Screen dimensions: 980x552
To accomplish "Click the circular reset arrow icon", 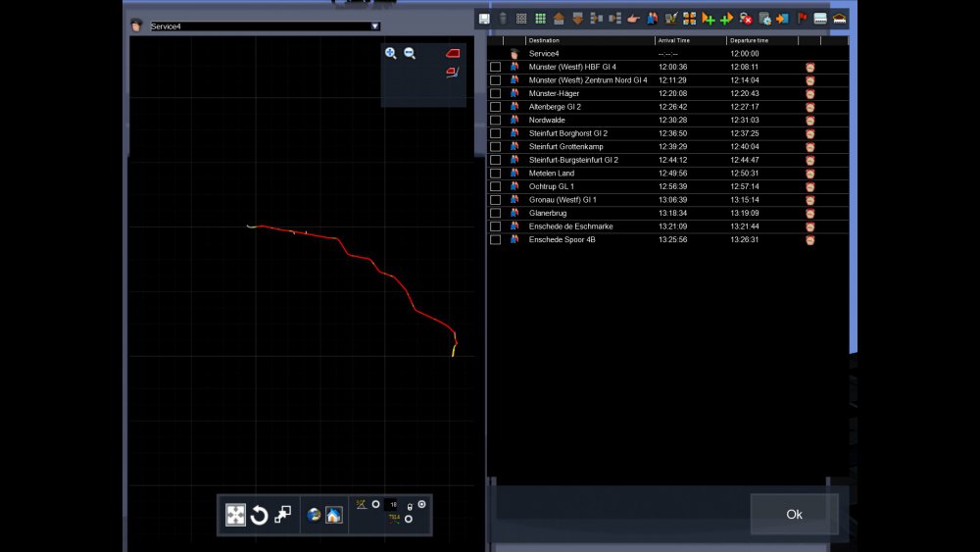I will 259,516.
